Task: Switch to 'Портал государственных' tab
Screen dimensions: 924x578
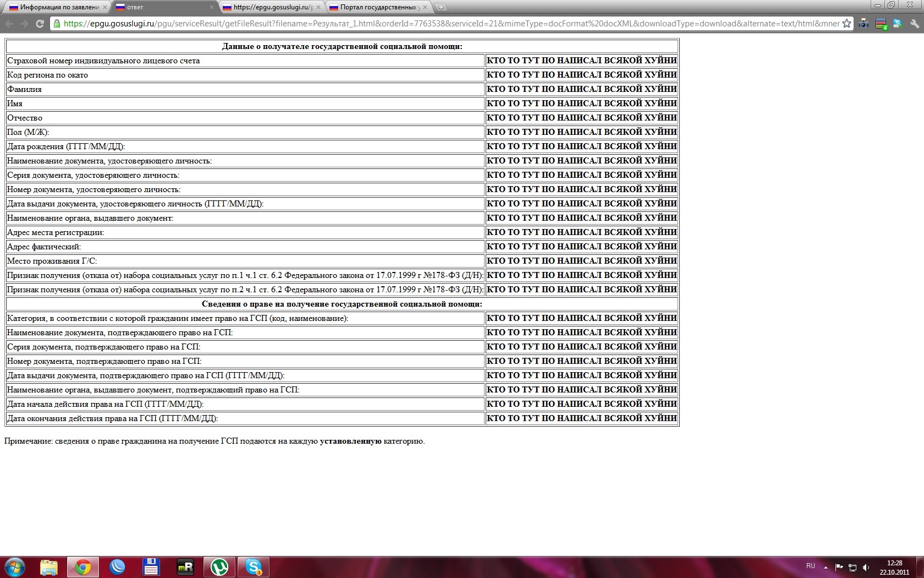Action: (377, 7)
